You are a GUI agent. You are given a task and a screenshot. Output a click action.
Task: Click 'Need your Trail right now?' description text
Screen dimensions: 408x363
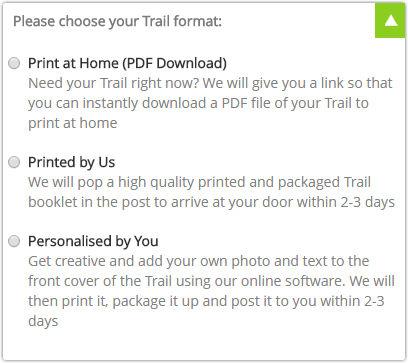point(114,83)
